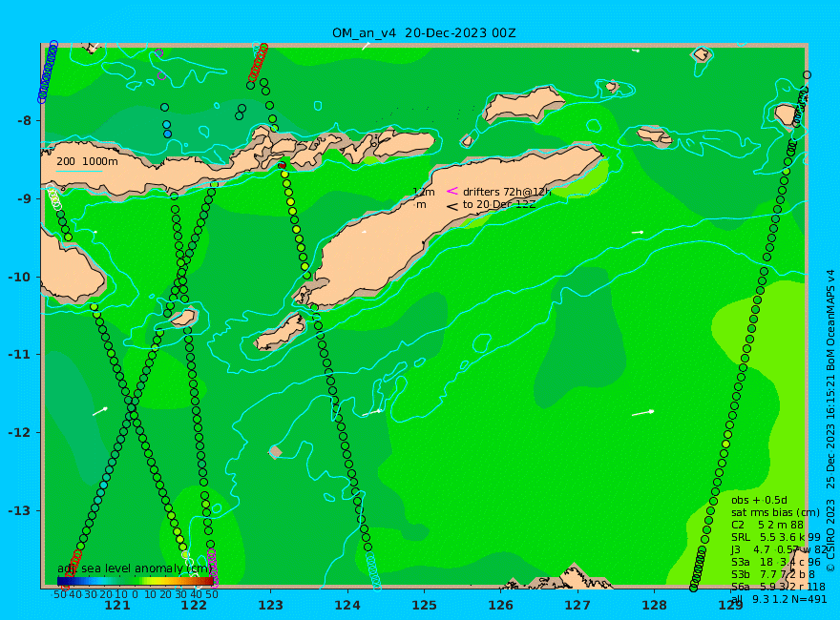Viewport: 840px width, 620px height.
Task: Click the -8 latitude axis label
Action: [x=25, y=120]
